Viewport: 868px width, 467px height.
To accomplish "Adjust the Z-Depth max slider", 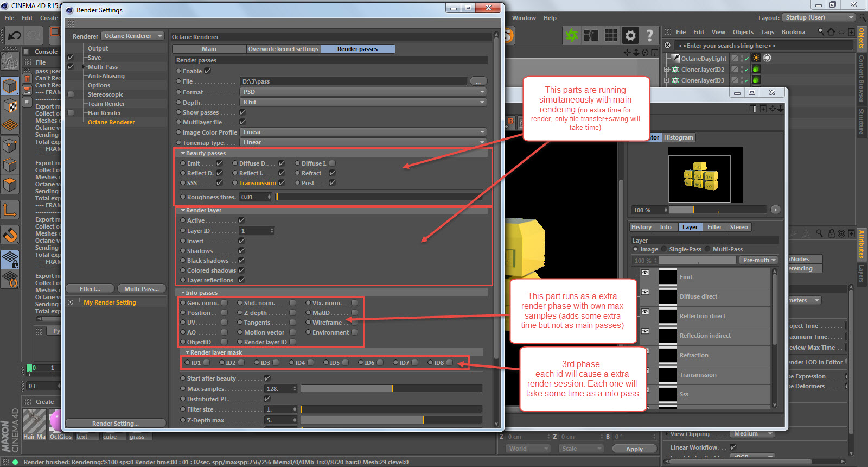I will pyautogui.click(x=391, y=420).
